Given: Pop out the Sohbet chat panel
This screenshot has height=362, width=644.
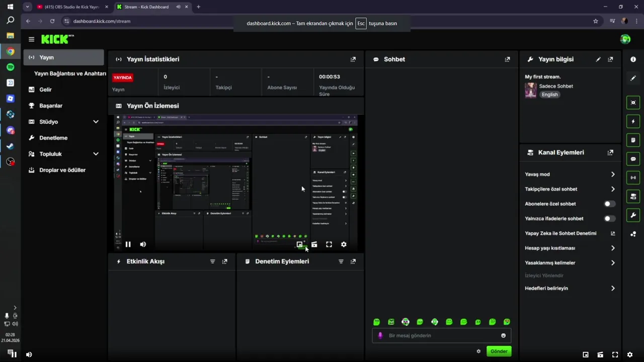Looking at the screenshot, I should [507, 59].
